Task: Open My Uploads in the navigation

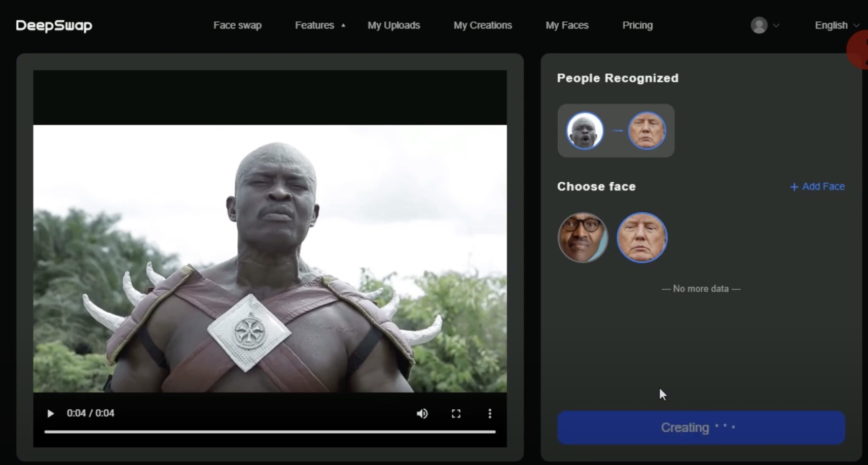Action: click(x=393, y=25)
